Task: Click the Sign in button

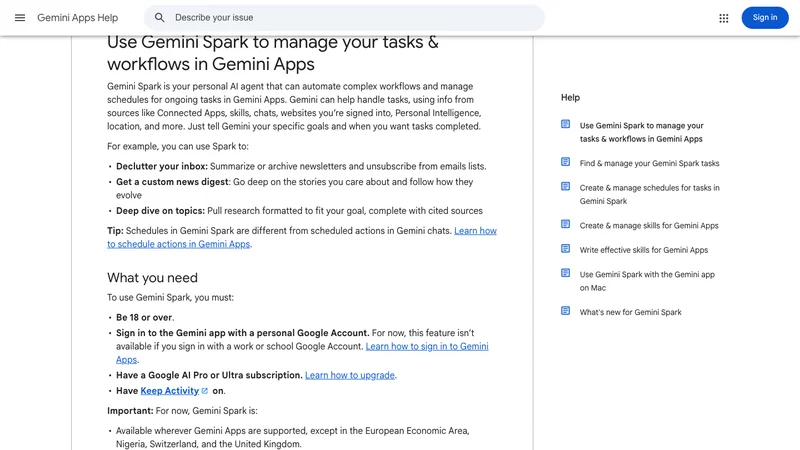Action: click(x=765, y=18)
